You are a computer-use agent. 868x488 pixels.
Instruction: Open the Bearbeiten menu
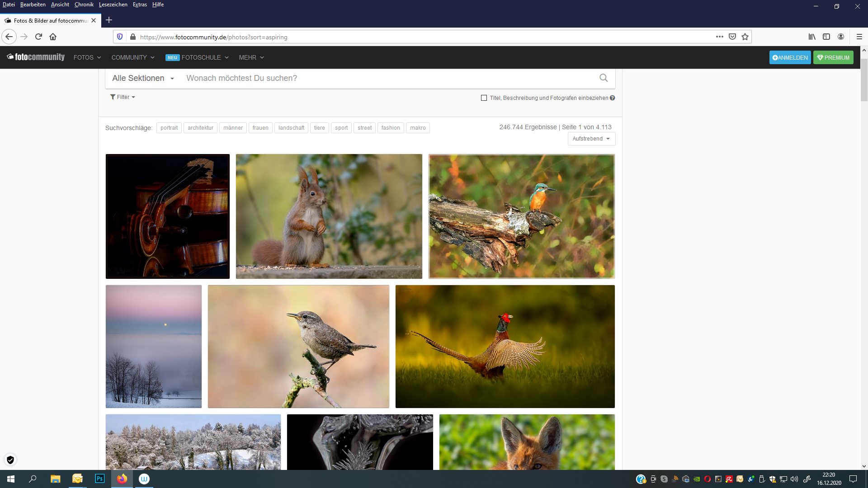[33, 5]
